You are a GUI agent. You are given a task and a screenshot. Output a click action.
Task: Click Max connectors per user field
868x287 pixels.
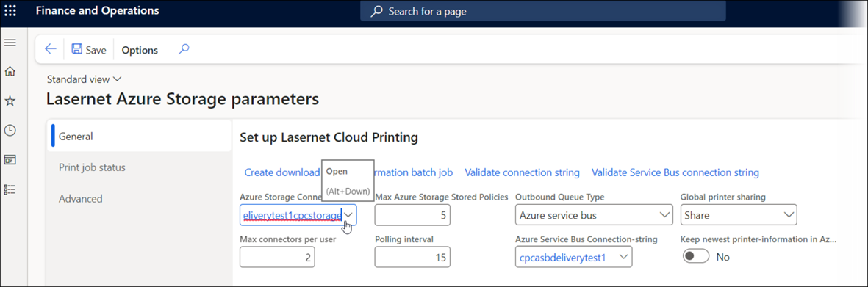coord(277,257)
